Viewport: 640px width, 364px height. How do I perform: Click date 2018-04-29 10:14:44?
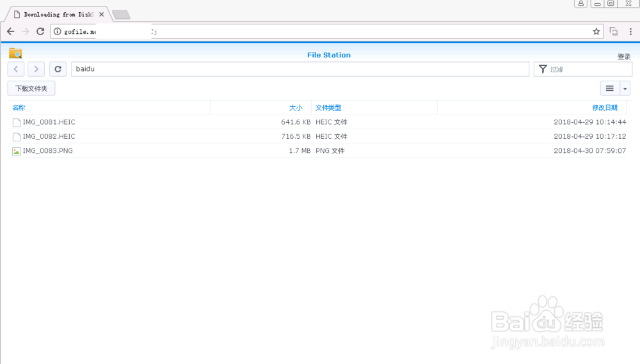(590, 122)
